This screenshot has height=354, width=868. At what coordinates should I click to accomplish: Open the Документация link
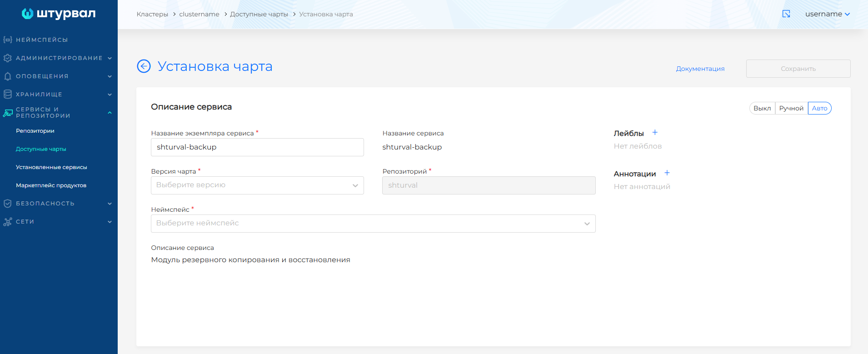(x=700, y=69)
